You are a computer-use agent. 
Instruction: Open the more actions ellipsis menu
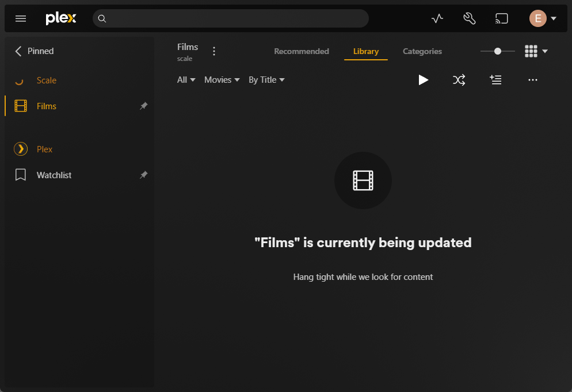(x=533, y=80)
